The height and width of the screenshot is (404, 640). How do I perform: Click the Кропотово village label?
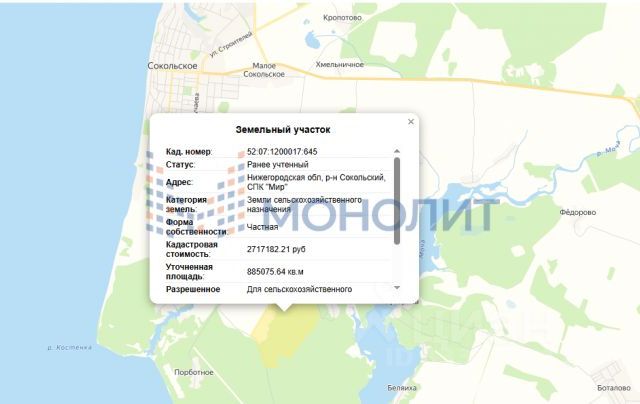click(x=342, y=18)
